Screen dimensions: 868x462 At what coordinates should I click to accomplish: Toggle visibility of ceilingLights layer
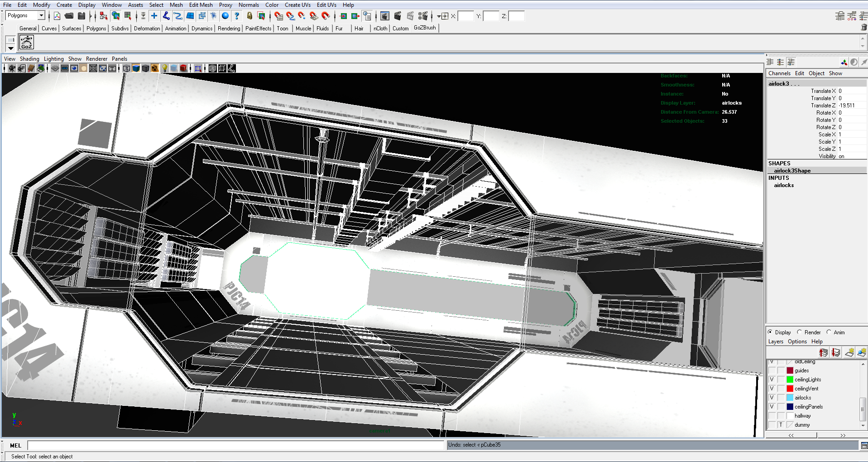pos(772,380)
